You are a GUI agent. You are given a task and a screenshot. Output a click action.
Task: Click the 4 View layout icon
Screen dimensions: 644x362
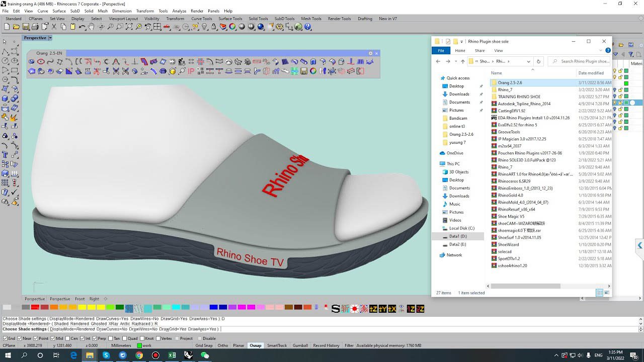(157, 27)
